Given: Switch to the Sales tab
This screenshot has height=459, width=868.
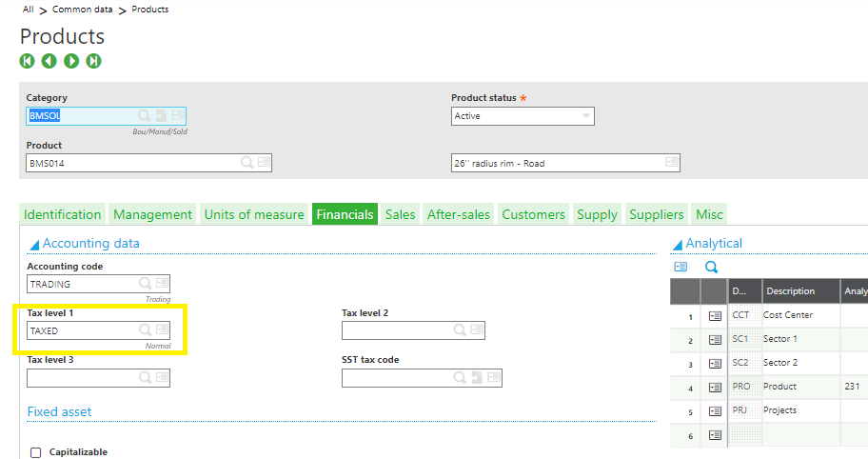Looking at the screenshot, I should click(400, 214).
